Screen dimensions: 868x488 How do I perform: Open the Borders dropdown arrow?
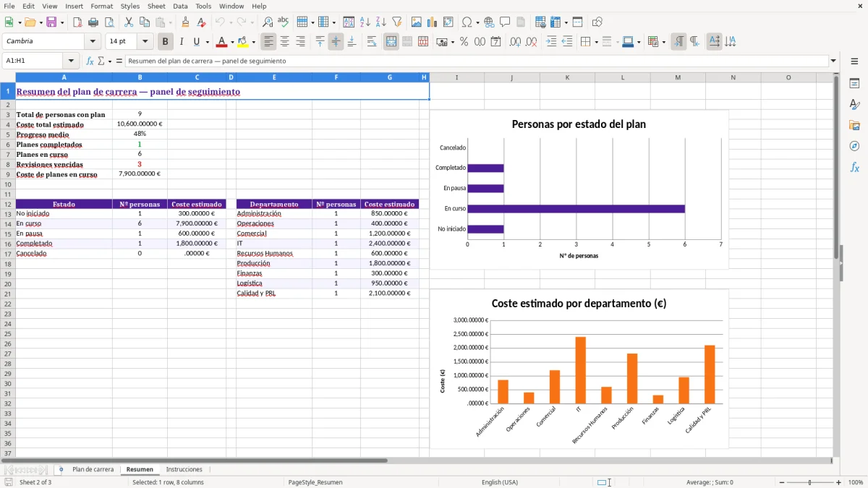coord(595,42)
